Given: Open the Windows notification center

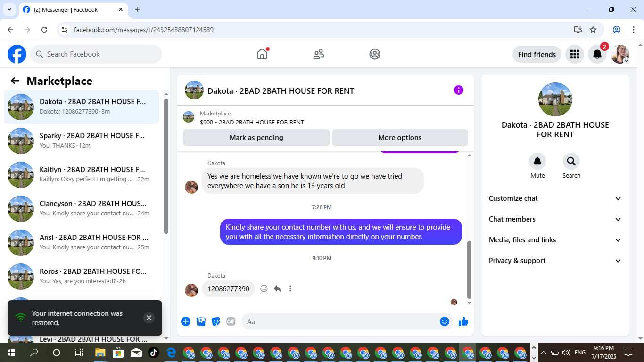Looking at the screenshot, I should pos(628,353).
